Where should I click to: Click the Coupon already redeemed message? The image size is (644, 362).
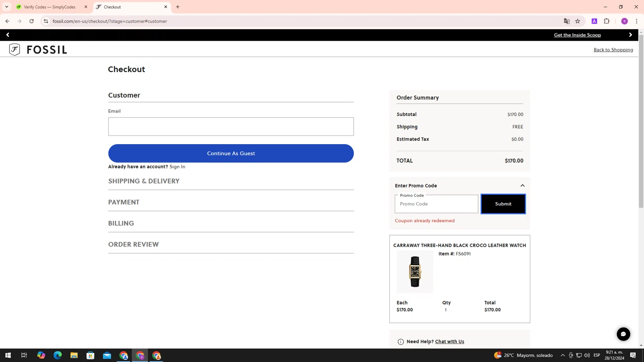[425, 220]
